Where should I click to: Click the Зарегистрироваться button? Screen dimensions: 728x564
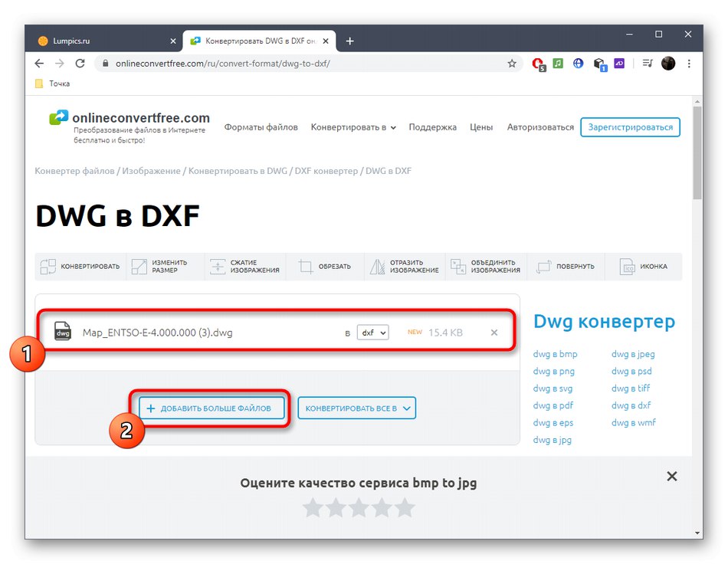(x=630, y=127)
